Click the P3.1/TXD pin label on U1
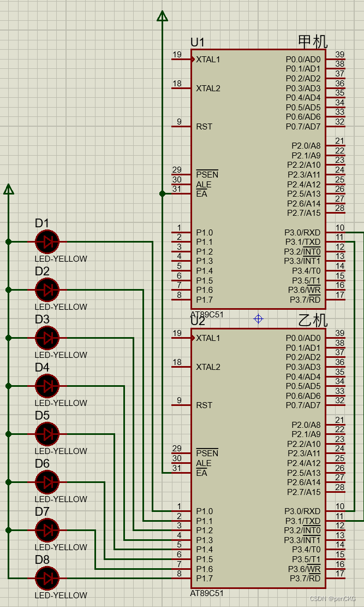The height and width of the screenshot is (607, 364). tap(302, 243)
